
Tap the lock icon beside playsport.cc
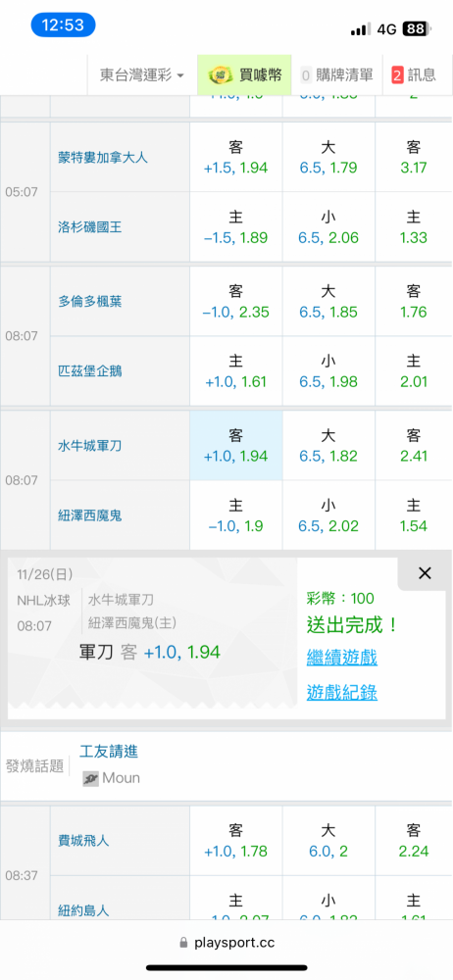(x=183, y=943)
